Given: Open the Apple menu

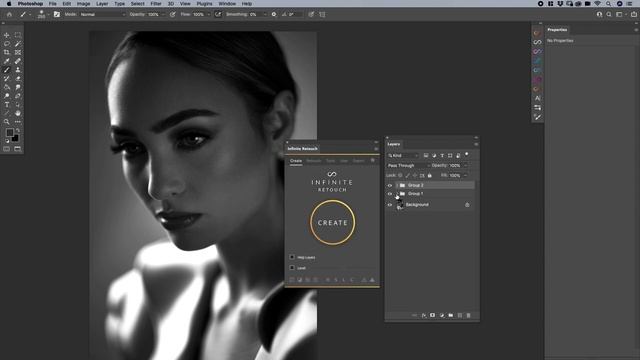Looking at the screenshot, I should coord(9,4).
